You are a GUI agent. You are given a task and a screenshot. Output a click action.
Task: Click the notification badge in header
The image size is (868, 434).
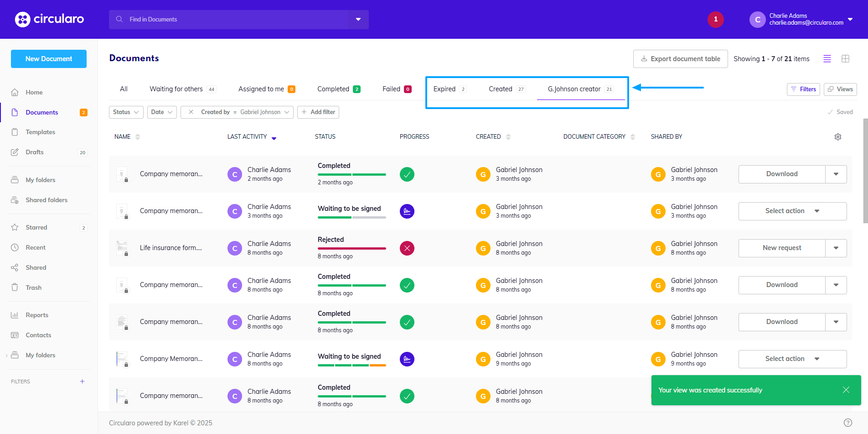coord(715,19)
